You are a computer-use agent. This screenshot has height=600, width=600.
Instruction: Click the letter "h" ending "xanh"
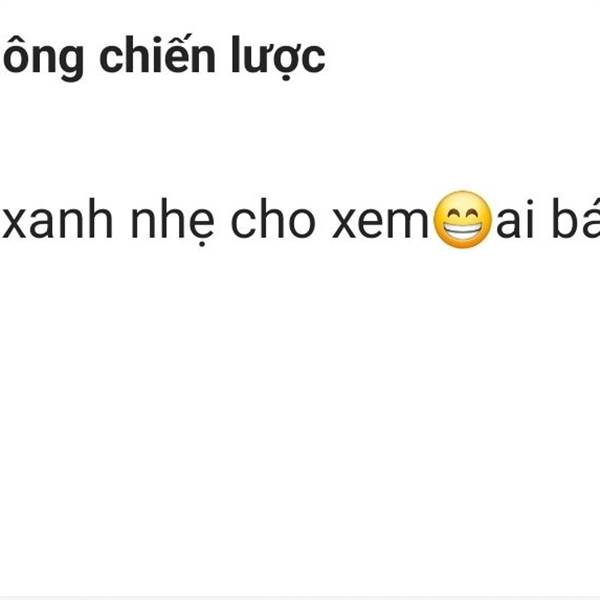tap(101, 219)
